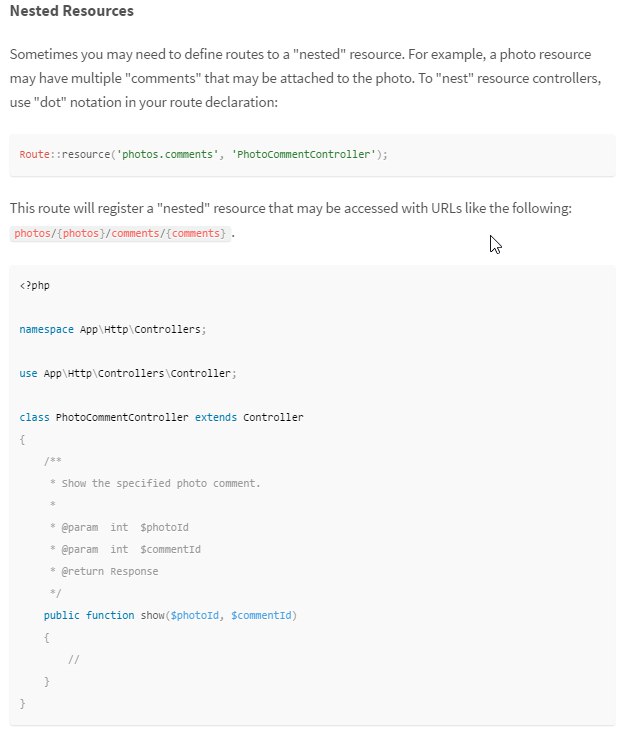The width and height of the screenshot is (638, 755).
Task: Click 'PhotoCommentController' string in route declaration
Action: point(303,154)
